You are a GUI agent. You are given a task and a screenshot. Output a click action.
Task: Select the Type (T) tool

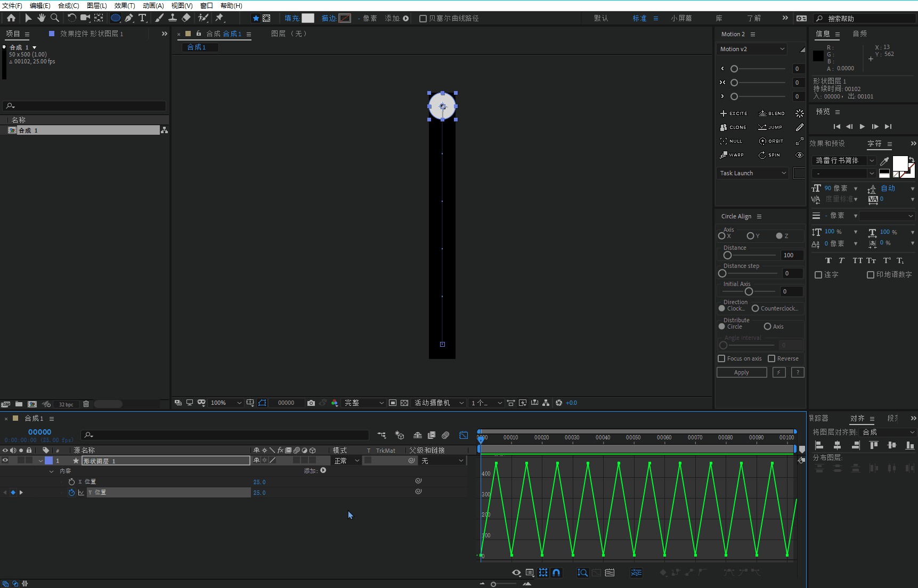tap(142, 18)
